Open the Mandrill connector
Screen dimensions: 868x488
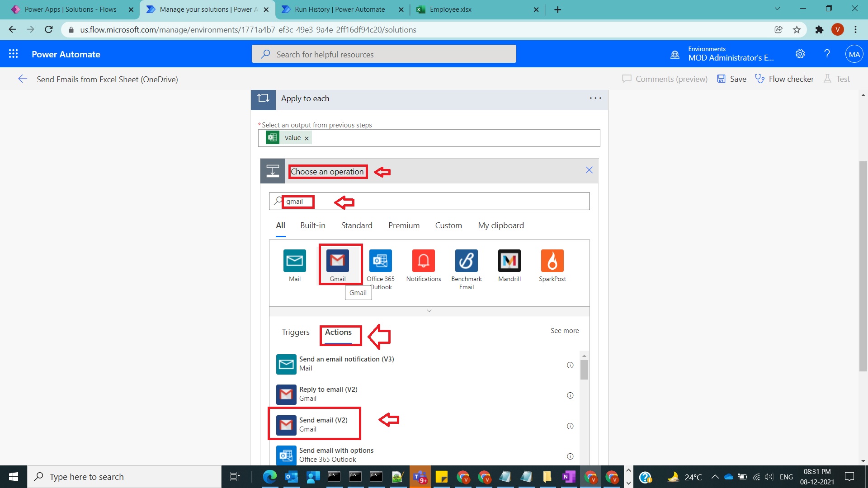click(x=509, y=261)
